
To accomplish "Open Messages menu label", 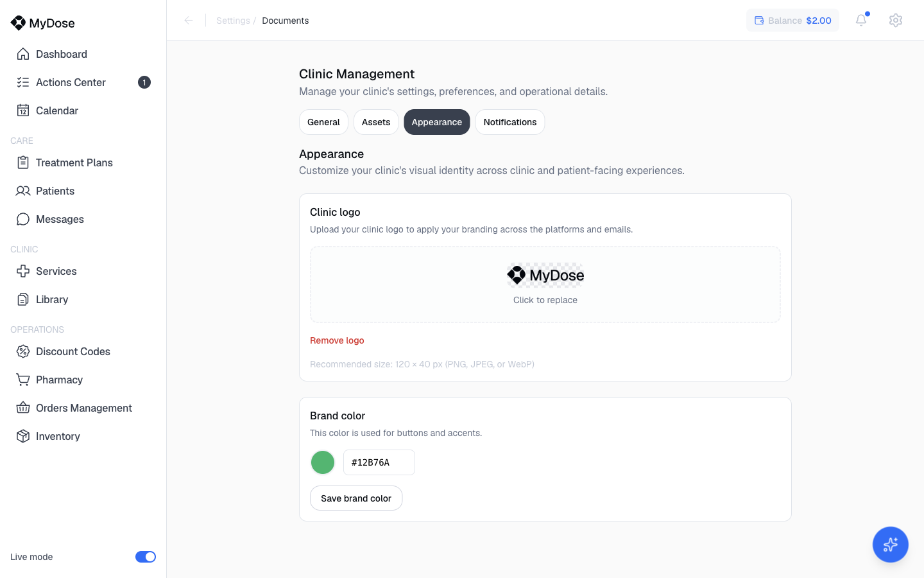I will pos(60,219).
